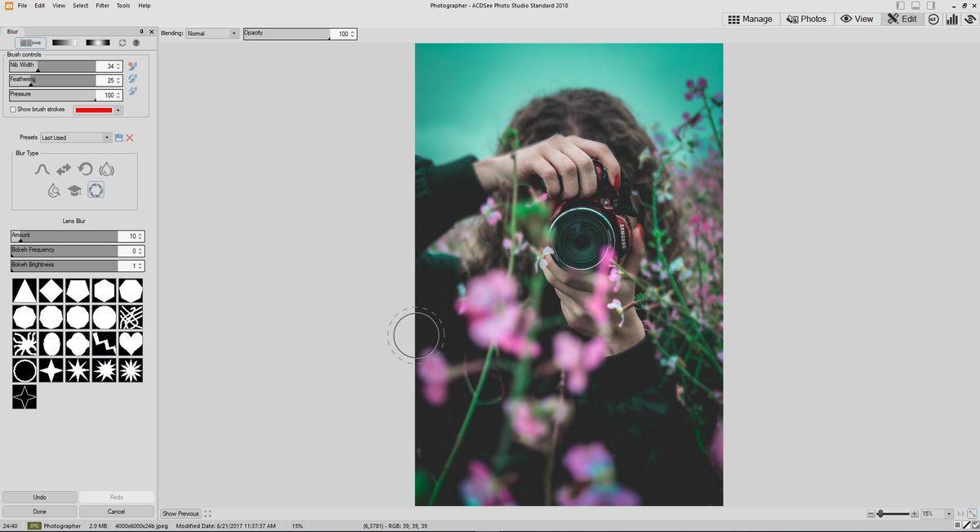The height and width of the screenshot is (532, 980).
Task: Pick the Gaussian blur bell-curve icon
Action: pos(42,169)
